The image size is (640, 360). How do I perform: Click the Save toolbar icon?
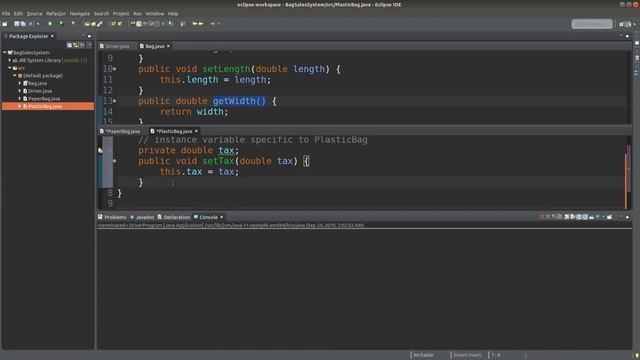pyautogui.click(x=17, y=24)
